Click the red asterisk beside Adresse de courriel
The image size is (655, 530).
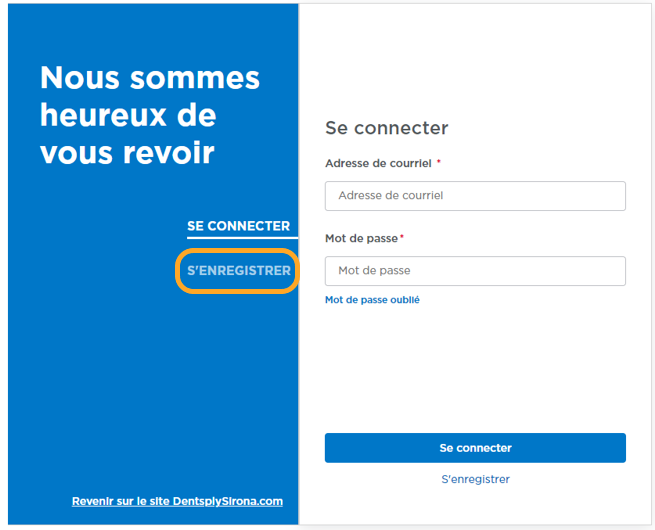[x=439, y=162]
